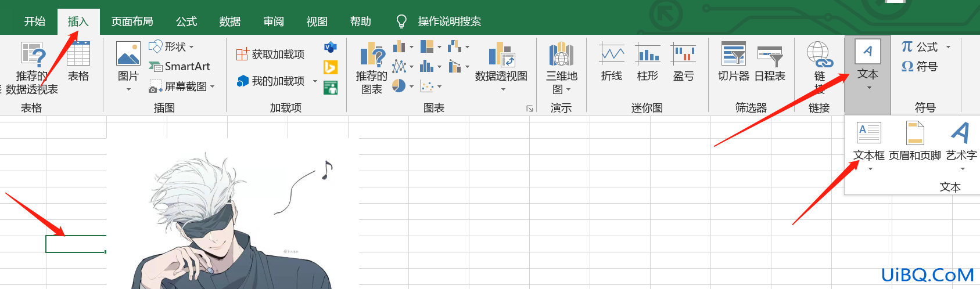Click the Tell Me search box (操作说明搜索)
The height and width of the screenshot is (289, 980).
[450, 21]
